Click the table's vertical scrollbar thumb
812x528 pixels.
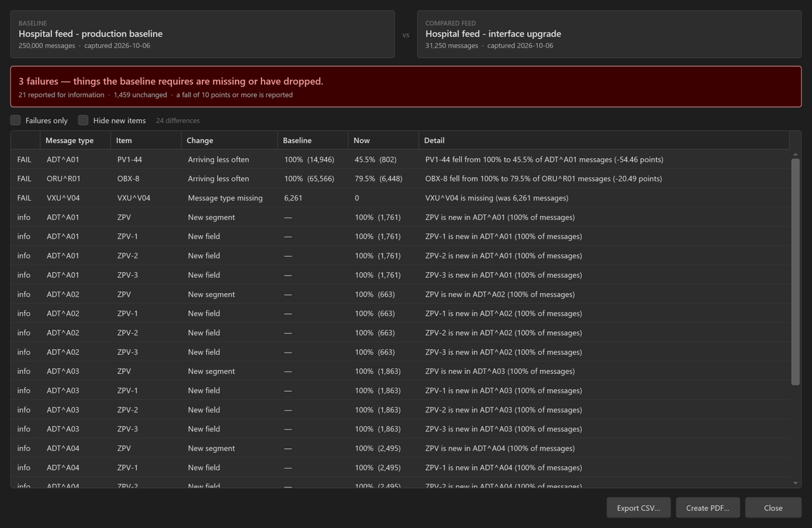[x=796, y=272]
